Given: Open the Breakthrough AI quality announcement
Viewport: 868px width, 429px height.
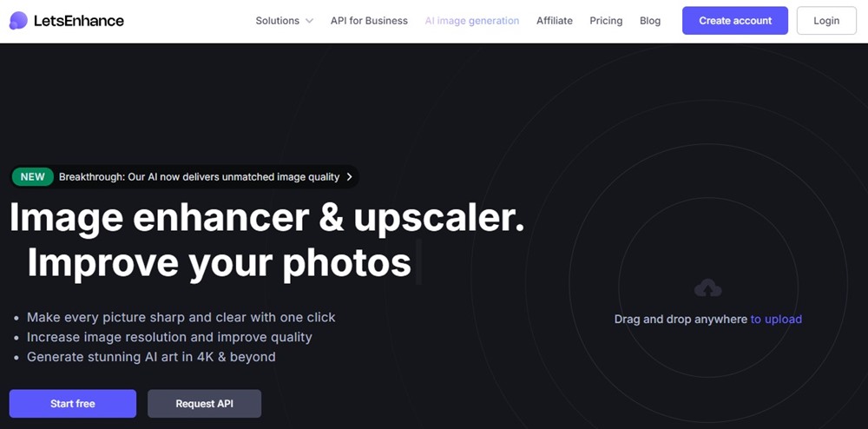Looking at the screenshot, I should tap(199, 177).
